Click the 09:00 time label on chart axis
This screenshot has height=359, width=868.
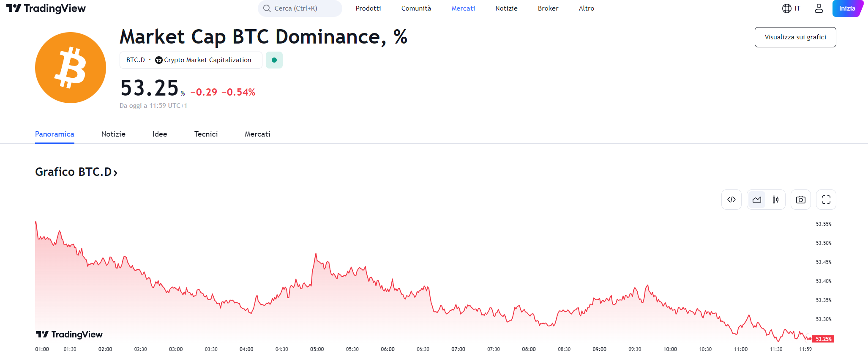tap(599, 349)
